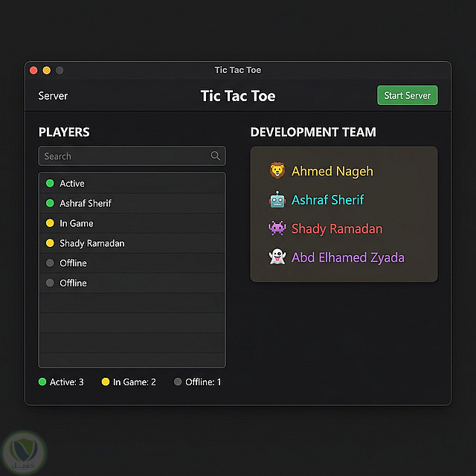Click the green status dot beside Ashraf Sherif
This screenshot has width=476, height=476.
tap(50, 203)
